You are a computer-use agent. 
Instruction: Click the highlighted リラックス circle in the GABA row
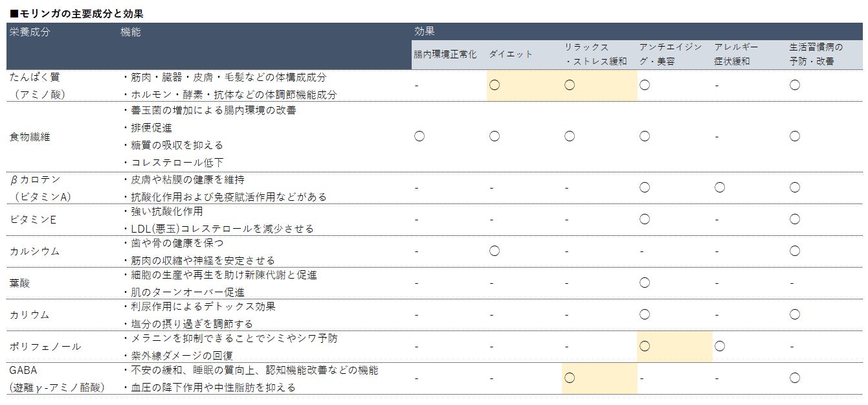point(570,378)
